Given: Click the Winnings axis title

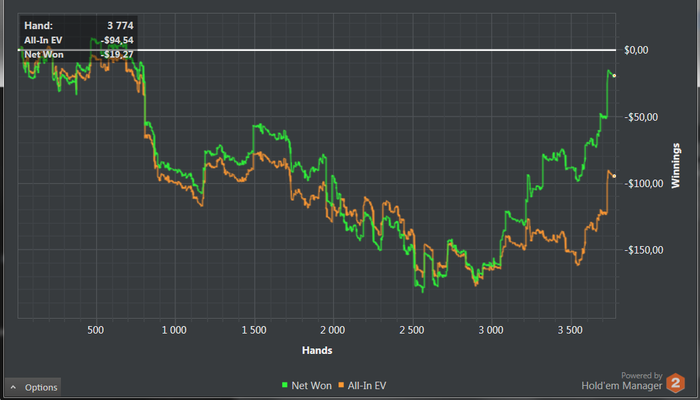Looking at the screenshot, I should coord(675,165).
